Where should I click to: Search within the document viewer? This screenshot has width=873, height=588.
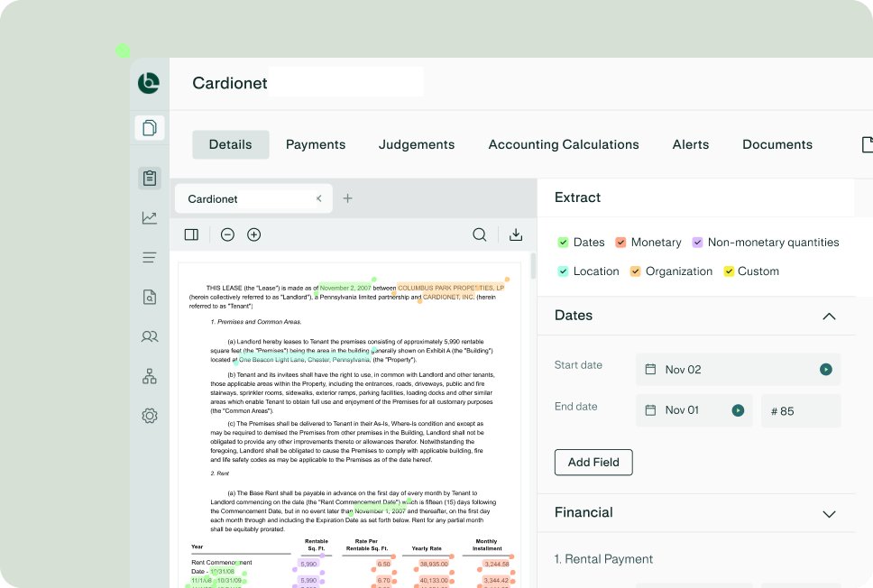(480, 234)
